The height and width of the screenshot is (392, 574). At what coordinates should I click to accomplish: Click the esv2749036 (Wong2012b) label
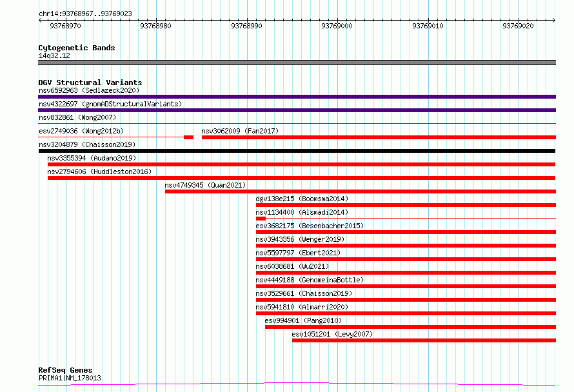tap(81, 131)
